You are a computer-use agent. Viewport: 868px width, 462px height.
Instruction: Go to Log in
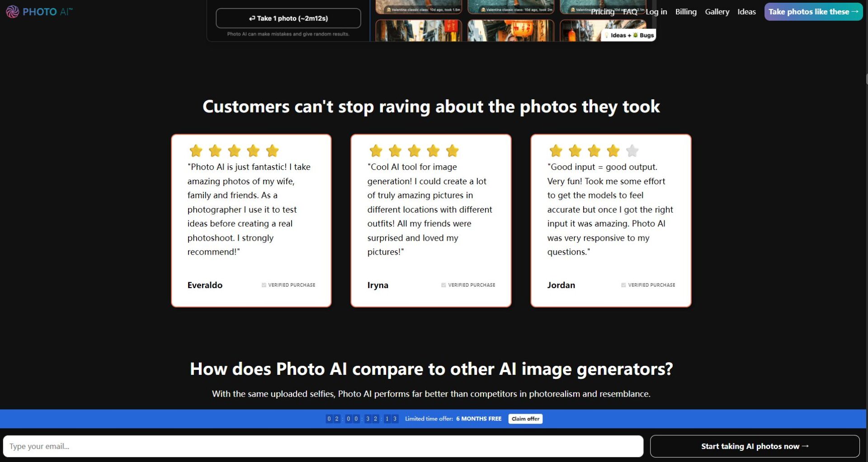656,12
